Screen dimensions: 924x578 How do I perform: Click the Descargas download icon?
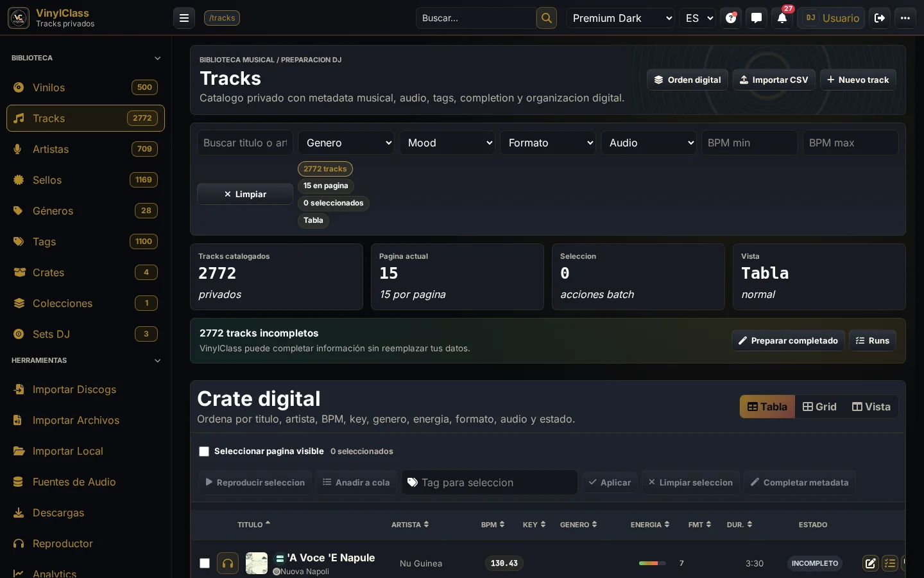coord(19,512)
